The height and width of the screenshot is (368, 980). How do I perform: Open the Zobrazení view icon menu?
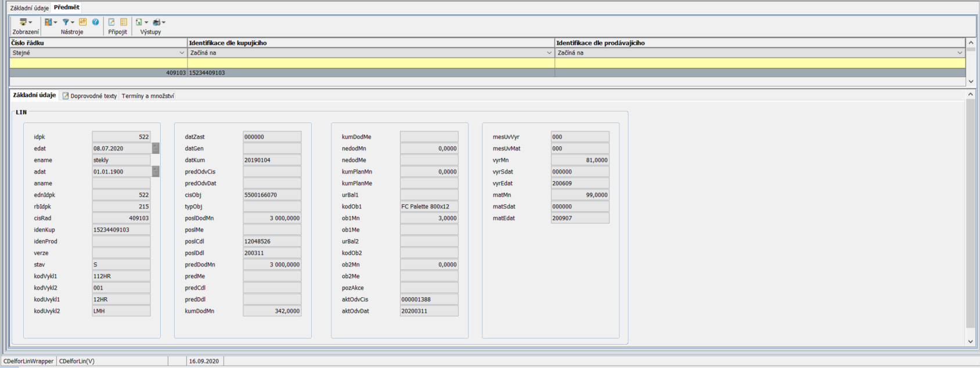24,22
